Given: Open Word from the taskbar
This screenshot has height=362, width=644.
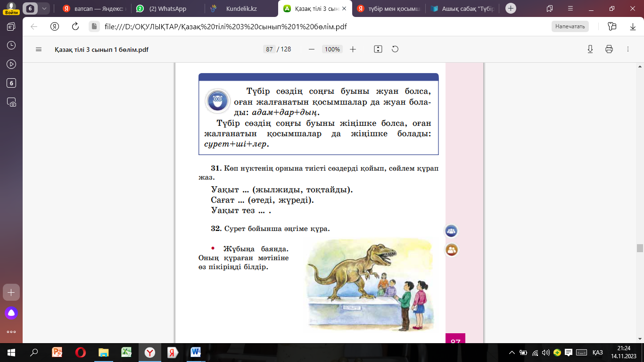Looking at the screenshot, I should click(x=196, y=352).
